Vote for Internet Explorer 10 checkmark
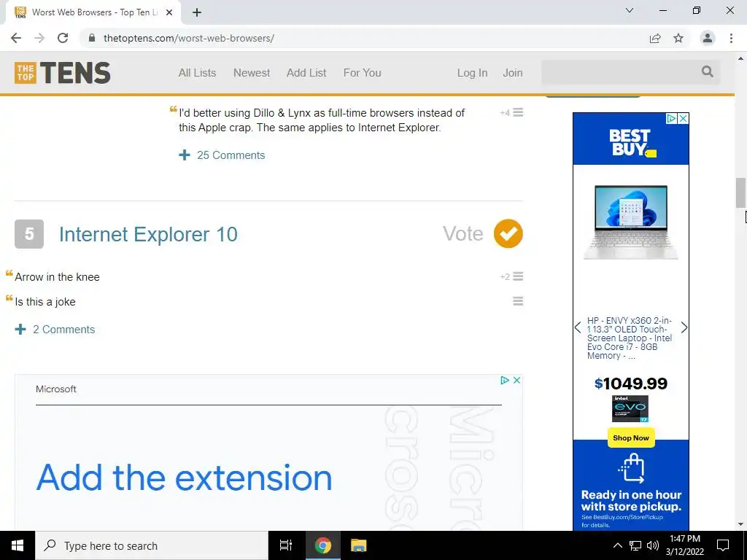 pos(508,234)
